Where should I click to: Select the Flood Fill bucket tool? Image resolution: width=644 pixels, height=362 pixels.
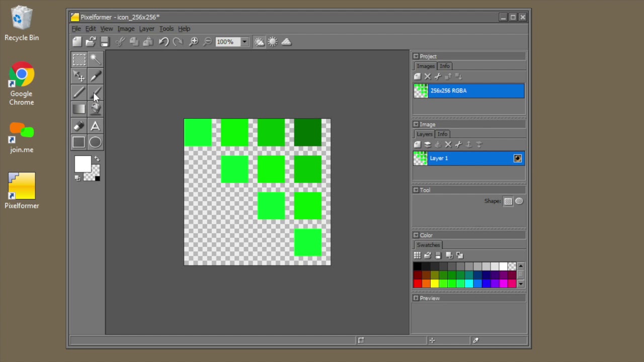click(95, 109)
